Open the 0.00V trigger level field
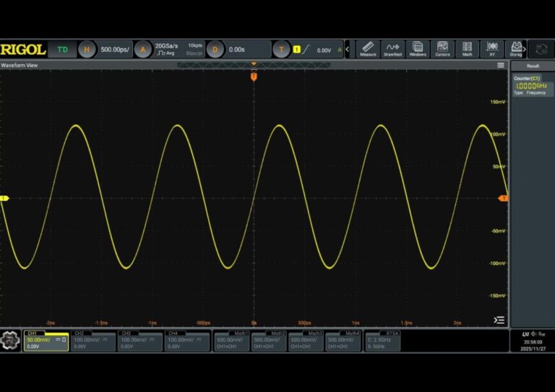This screenshot has width=555, height=392. tap(324, 51)
